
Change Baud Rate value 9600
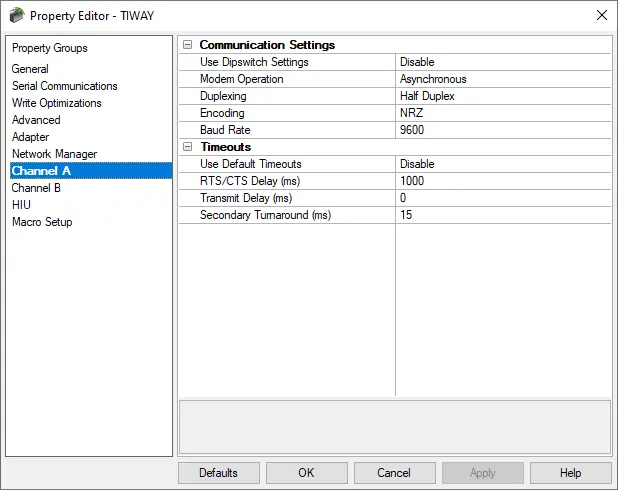pyautogui.click(x=503, y=130)
